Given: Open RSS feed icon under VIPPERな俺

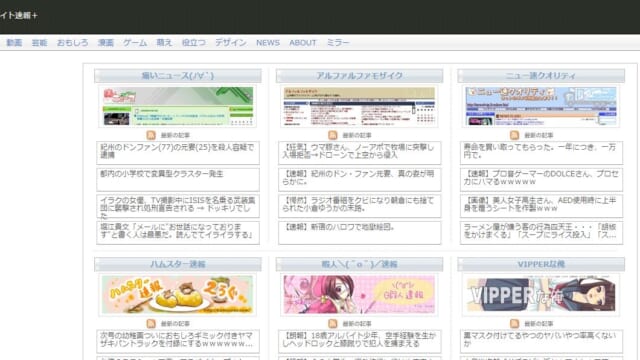Looking at the screenshot, I should (x=514, y=324).
